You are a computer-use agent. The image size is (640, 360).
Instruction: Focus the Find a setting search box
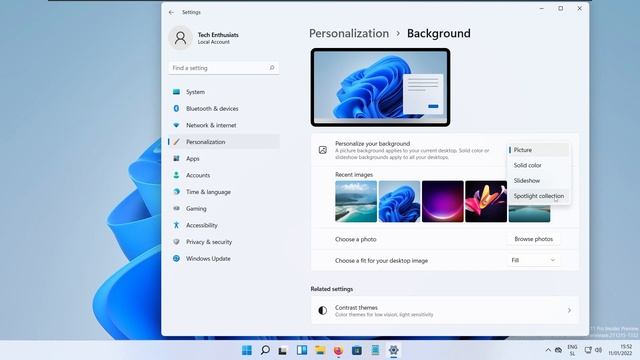click(224, 68)
